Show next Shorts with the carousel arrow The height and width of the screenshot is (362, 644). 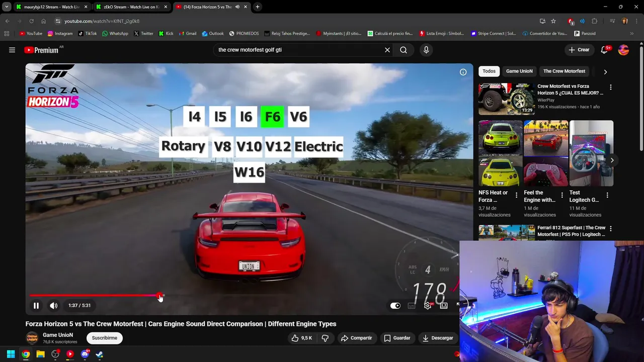pos(612,160)
